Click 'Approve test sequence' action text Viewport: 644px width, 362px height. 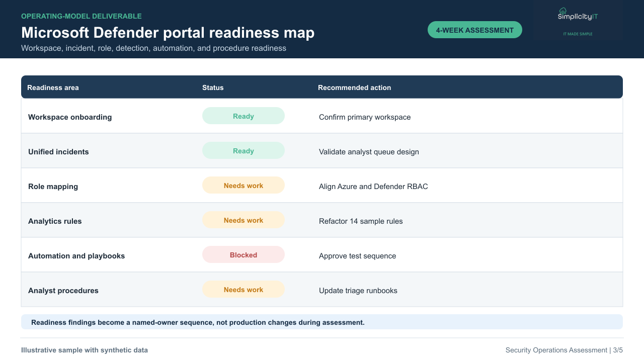click(x=357, y=255)
